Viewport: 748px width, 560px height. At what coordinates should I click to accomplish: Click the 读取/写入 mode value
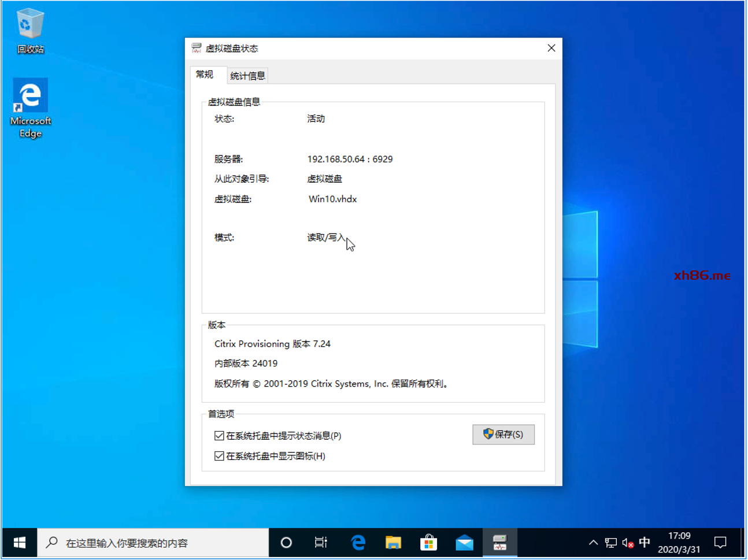tap(326, 238)
